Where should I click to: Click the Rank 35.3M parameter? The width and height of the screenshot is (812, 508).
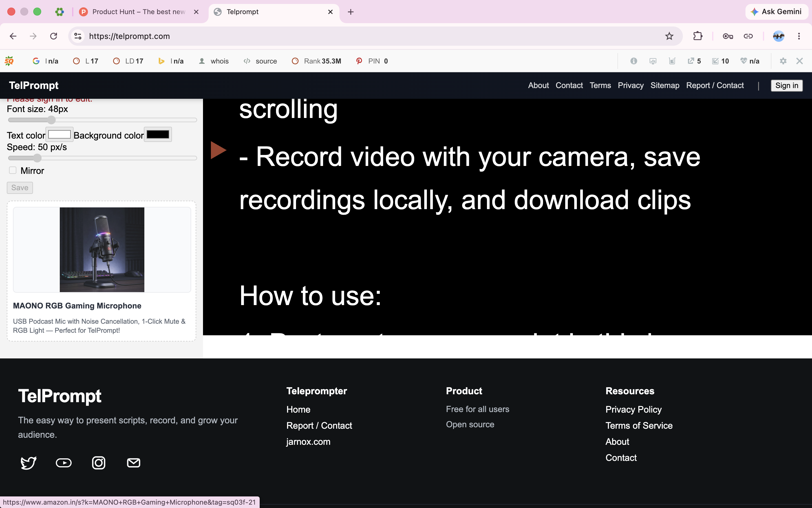pyautogui.click(x=316, y=61)
